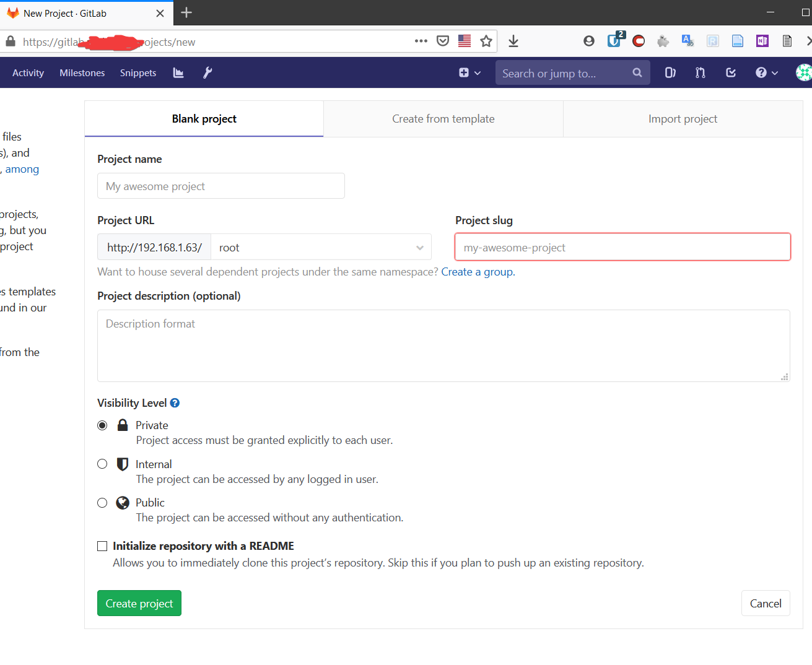Open the instance statistics chart icon

[178, 72]
